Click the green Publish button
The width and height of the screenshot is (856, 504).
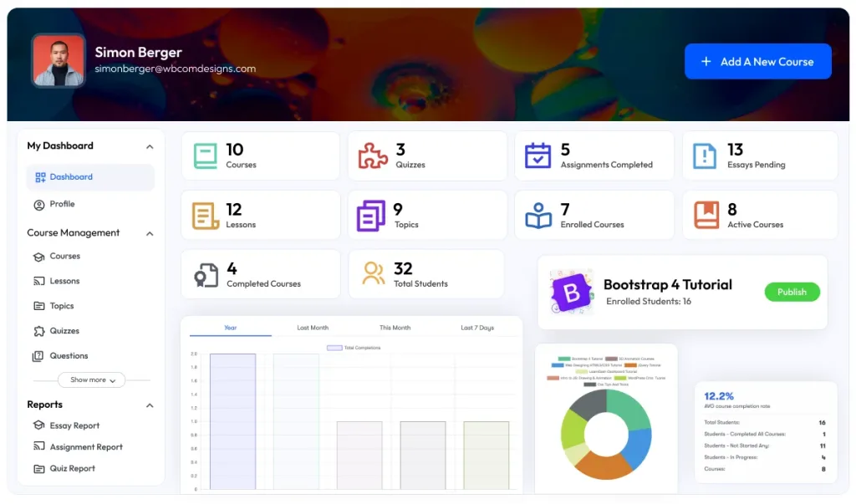tap(792, 293)
